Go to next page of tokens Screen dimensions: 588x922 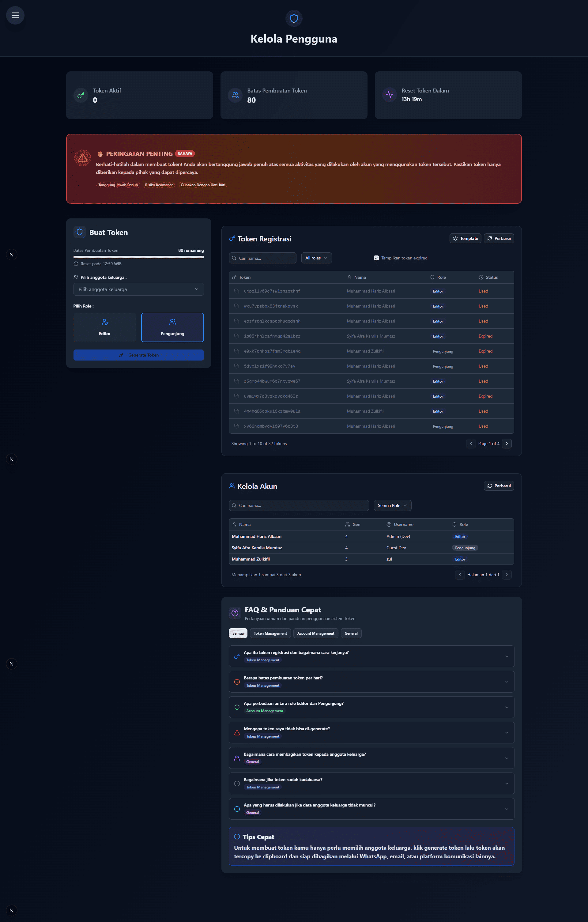[x=507, y=444]
